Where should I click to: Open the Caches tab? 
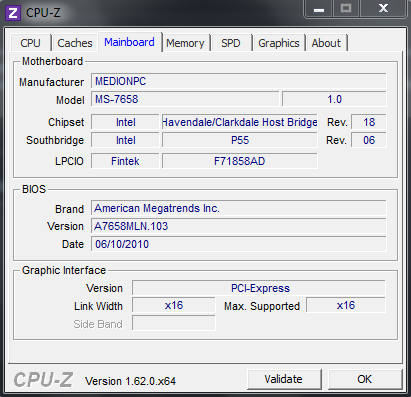(75, 43)
